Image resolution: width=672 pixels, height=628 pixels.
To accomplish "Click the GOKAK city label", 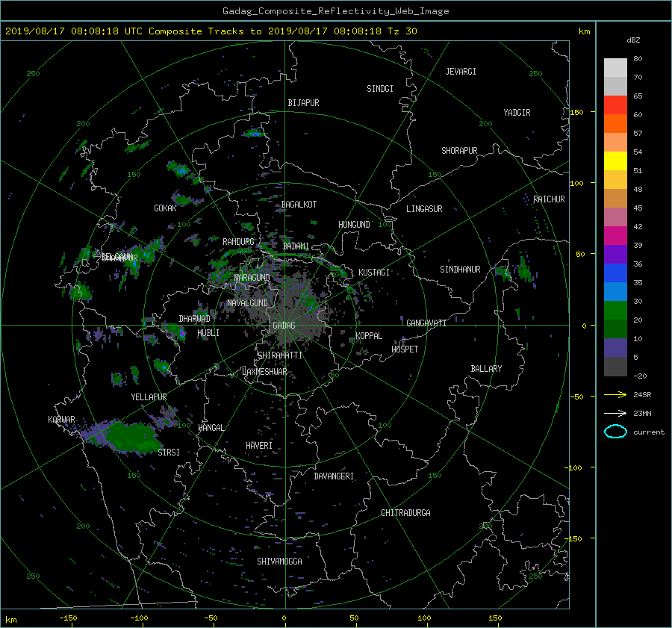I will click(166, 208).
